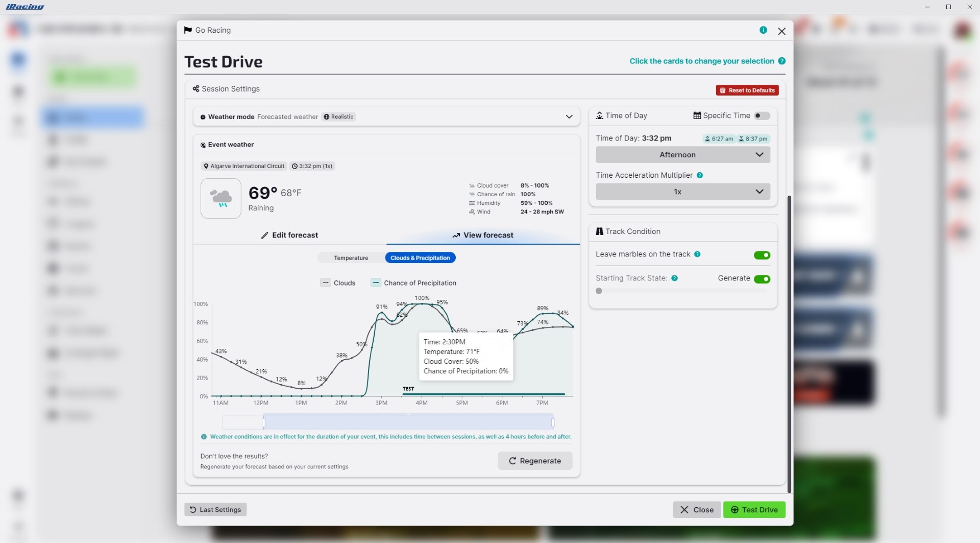
Task: Click the Starting Track State slider handle
Action: pos(599,291)
